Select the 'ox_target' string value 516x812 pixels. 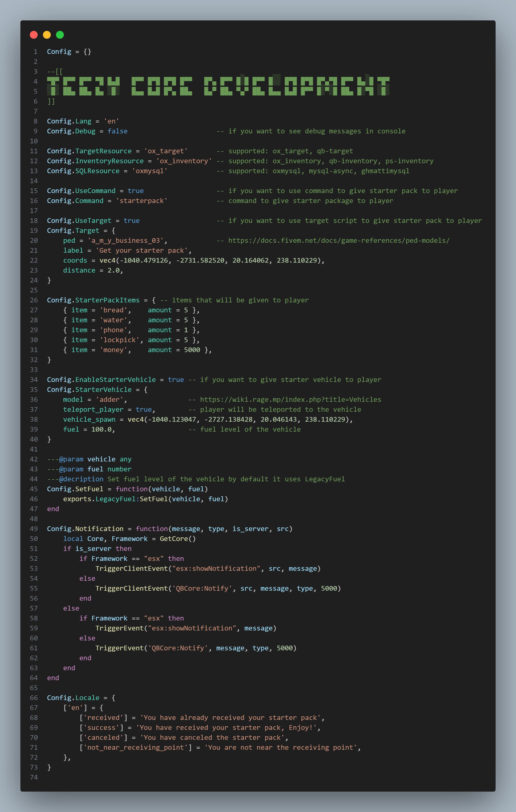pos(166,151)
